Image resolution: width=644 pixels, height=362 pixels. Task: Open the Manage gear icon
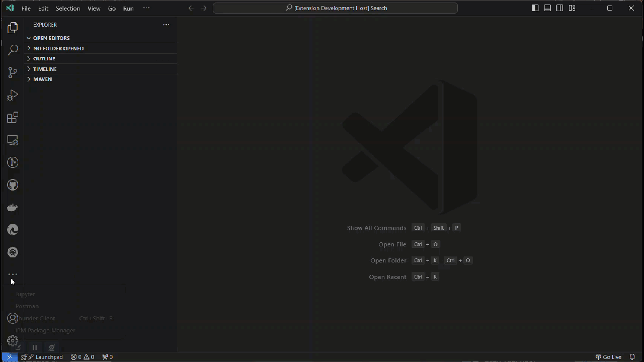pyautogui.click(x=13, y=341)
